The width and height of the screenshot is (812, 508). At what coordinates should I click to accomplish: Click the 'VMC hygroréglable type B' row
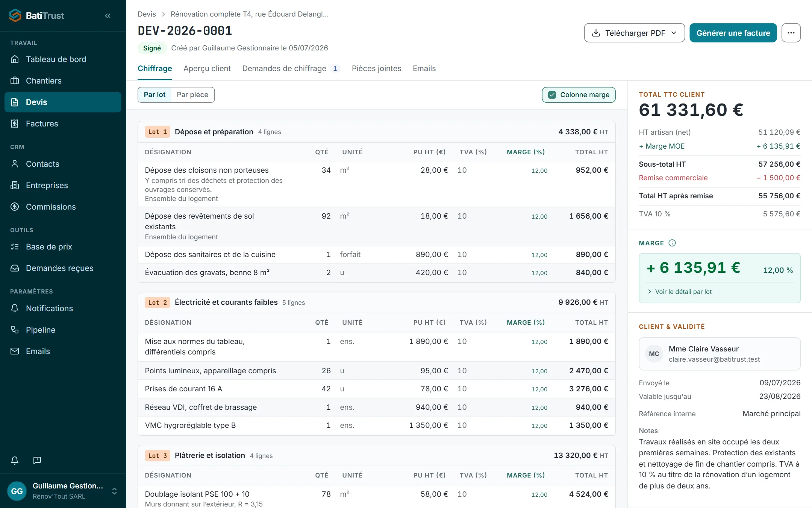click(376, 426)
